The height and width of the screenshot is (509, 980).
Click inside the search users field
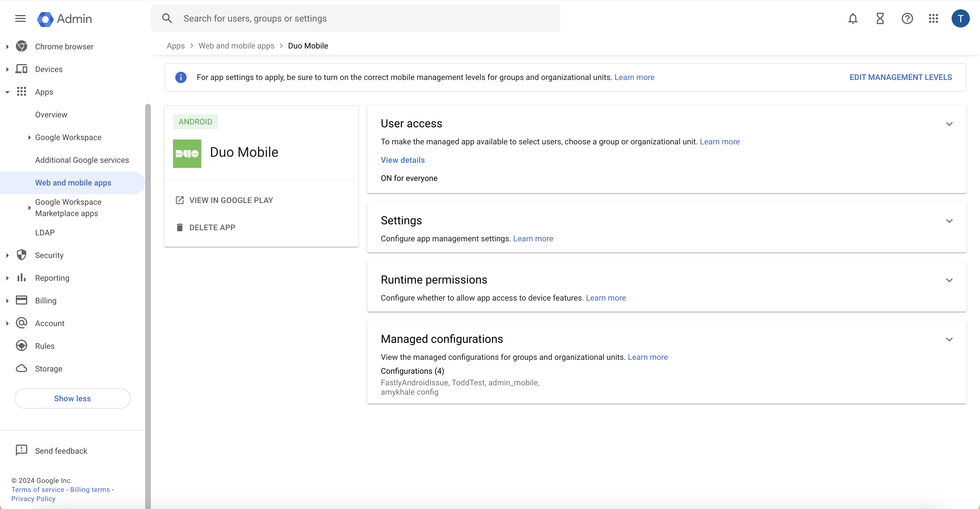point(342,18)
